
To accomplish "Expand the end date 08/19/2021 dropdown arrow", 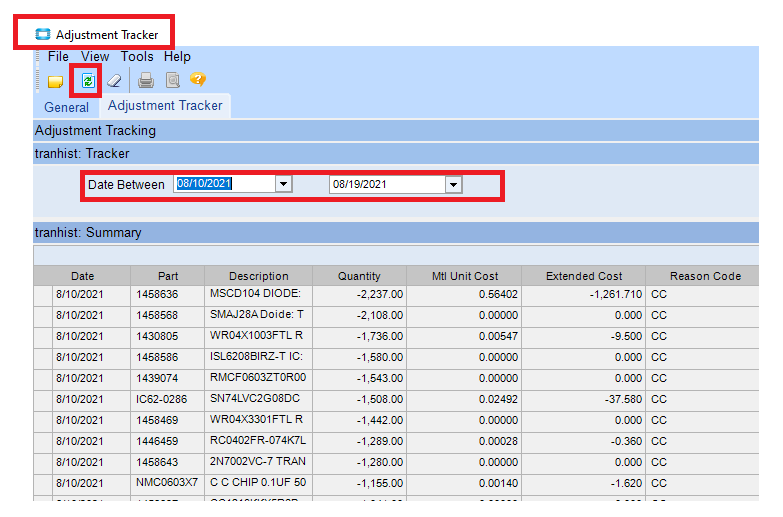I will point(453,184).
